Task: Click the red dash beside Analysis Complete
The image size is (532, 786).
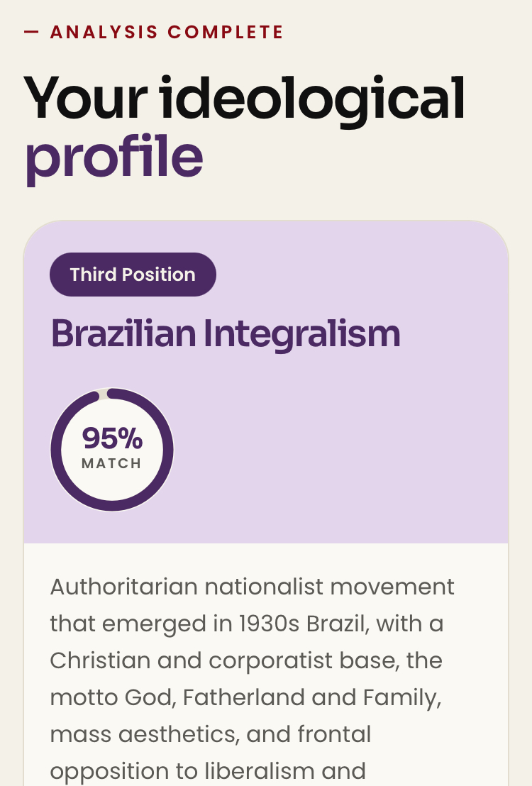Action: (31, 32)
